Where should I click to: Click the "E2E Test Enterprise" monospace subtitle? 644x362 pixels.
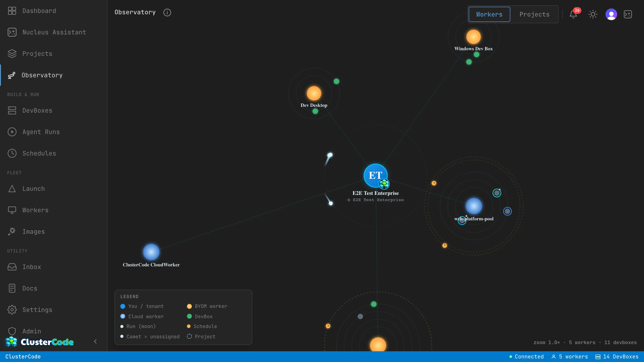(375, 200)
